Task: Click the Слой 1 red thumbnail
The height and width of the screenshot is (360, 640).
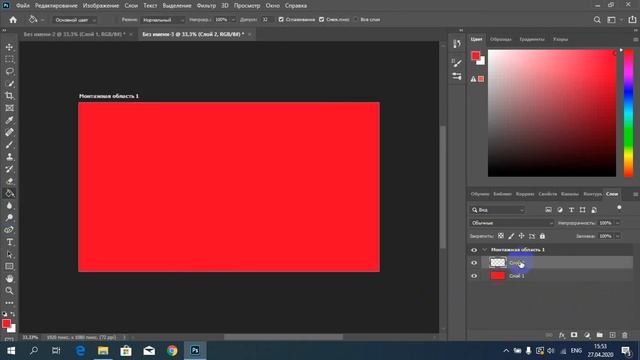Action: [x=498, y=276]
